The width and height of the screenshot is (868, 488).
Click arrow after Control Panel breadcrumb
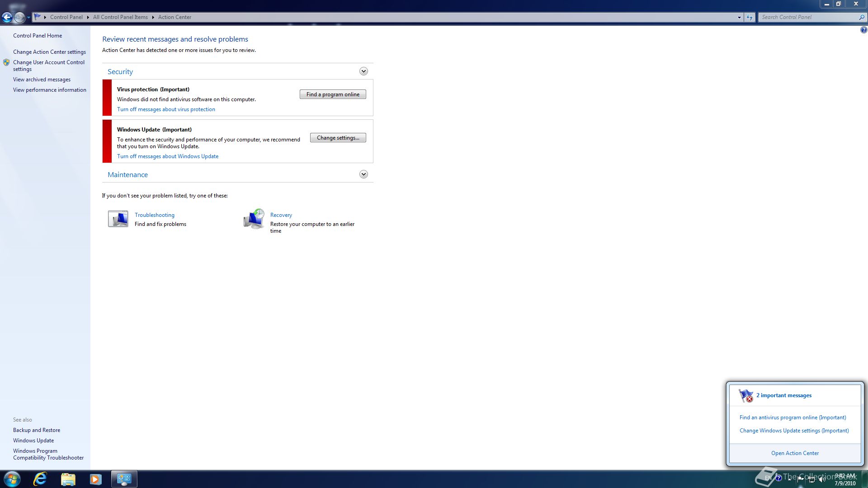point(88,17)
